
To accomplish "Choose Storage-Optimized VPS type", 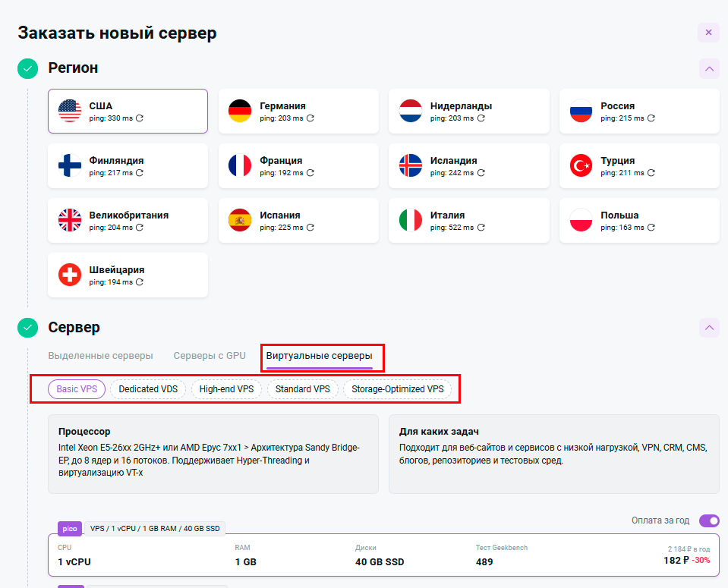I will point(397,389).
